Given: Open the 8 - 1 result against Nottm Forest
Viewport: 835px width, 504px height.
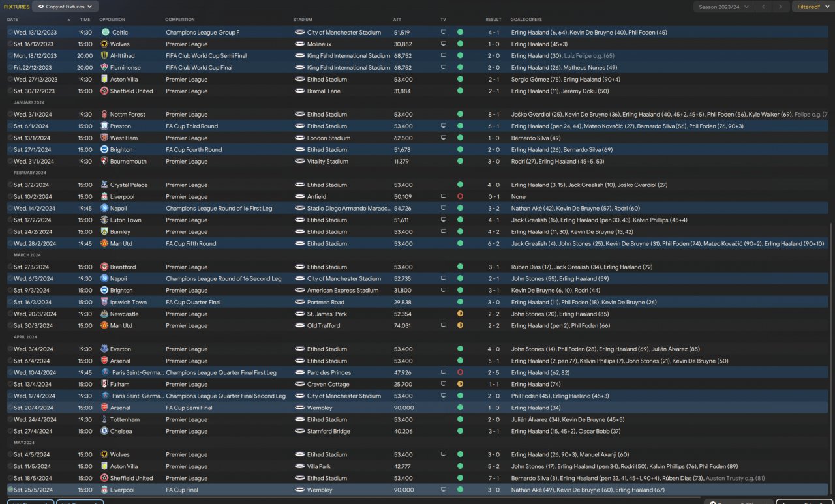Looking at the screenshot, I should click(x=494, y=114).
